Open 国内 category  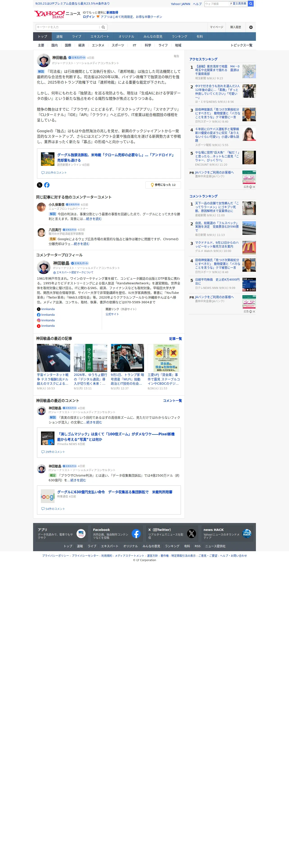click(x=54, y=46)
